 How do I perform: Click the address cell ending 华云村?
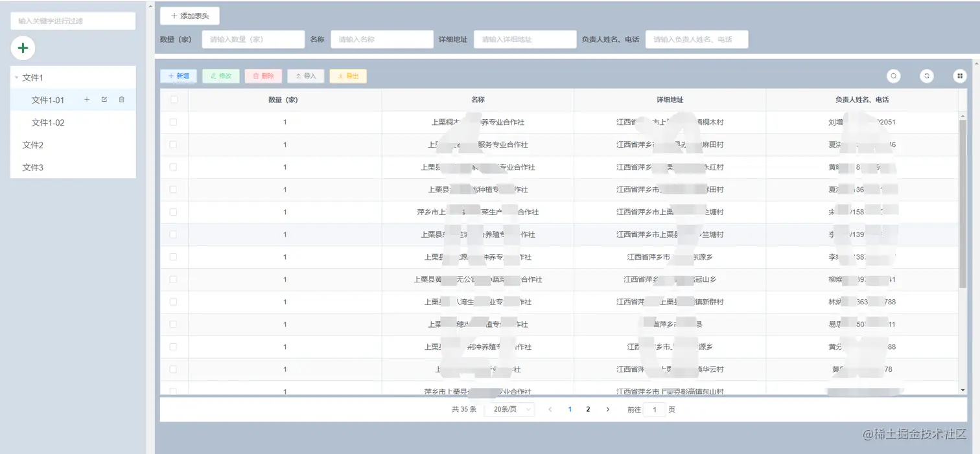click(670, 369)
